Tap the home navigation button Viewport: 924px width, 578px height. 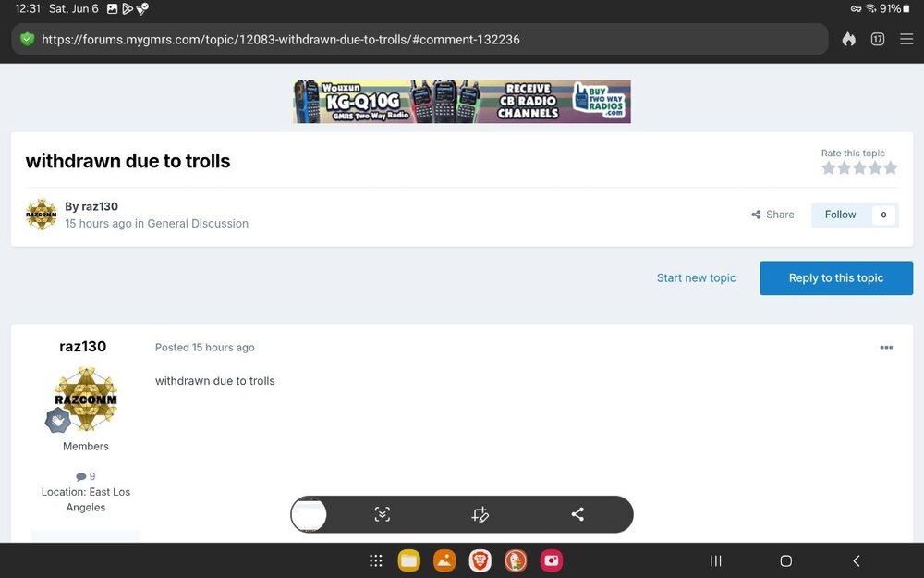[785, 561]
